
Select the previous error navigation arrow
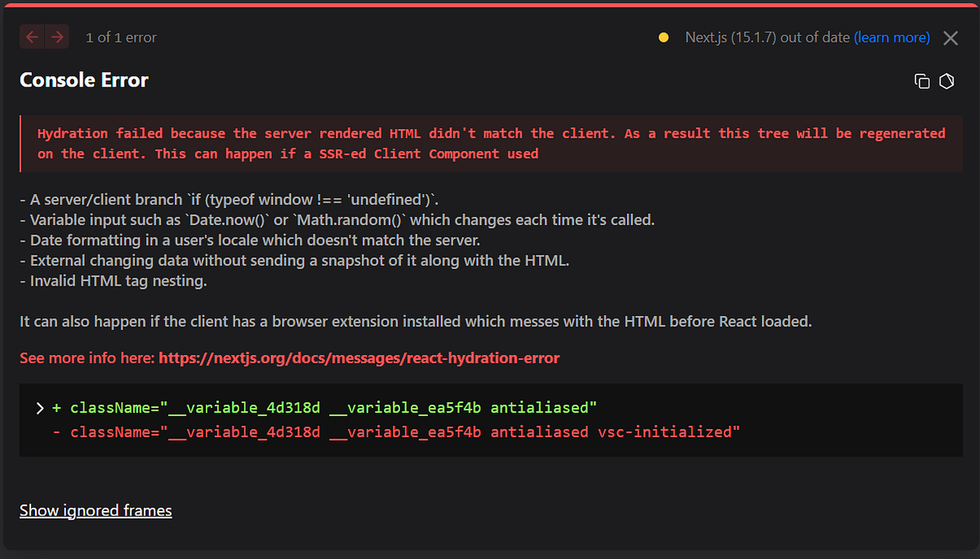coord(32,37)
